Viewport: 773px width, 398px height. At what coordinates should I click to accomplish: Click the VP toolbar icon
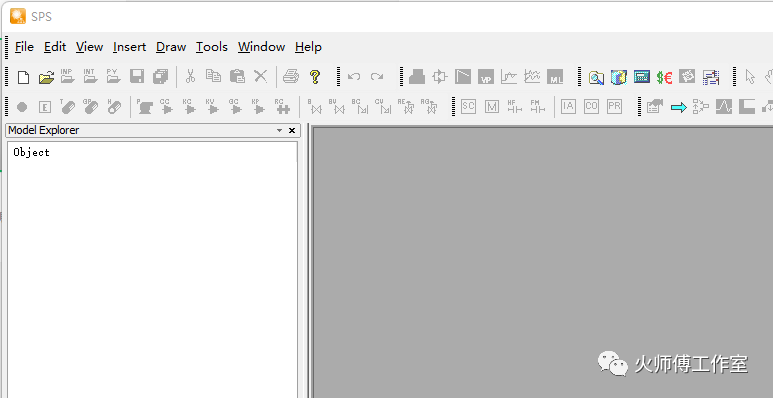tap(486, 77)
